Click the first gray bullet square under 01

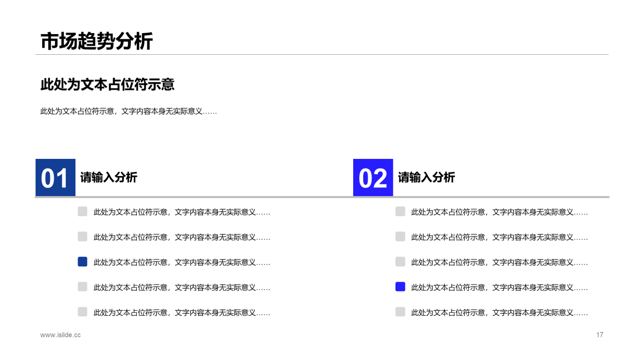83,211
